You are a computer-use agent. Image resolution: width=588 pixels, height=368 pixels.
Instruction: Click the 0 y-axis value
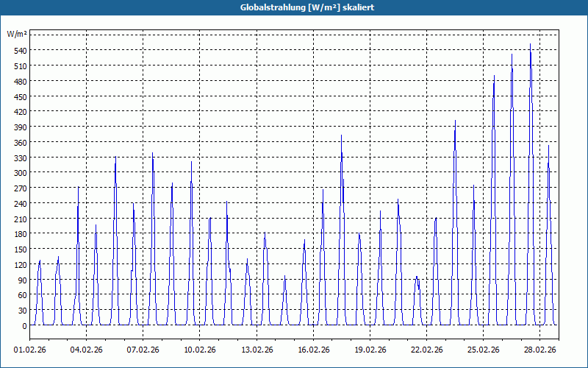pyautogui.click(x=25, y=326)
